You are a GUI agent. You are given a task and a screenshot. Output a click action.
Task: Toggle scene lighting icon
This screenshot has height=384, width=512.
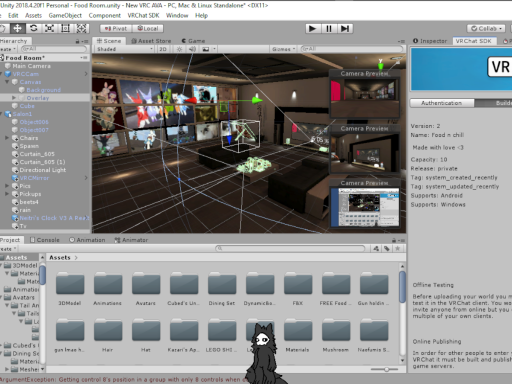179,49
